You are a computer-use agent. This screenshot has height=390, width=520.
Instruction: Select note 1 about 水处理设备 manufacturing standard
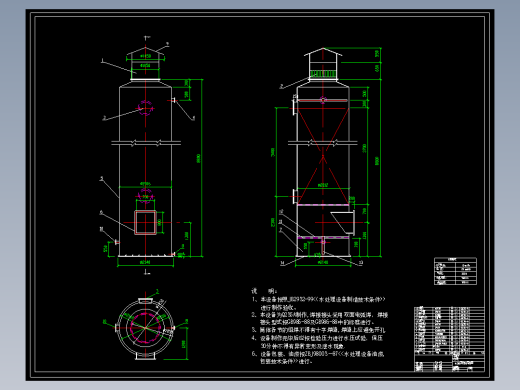click(x=319, y=303)
